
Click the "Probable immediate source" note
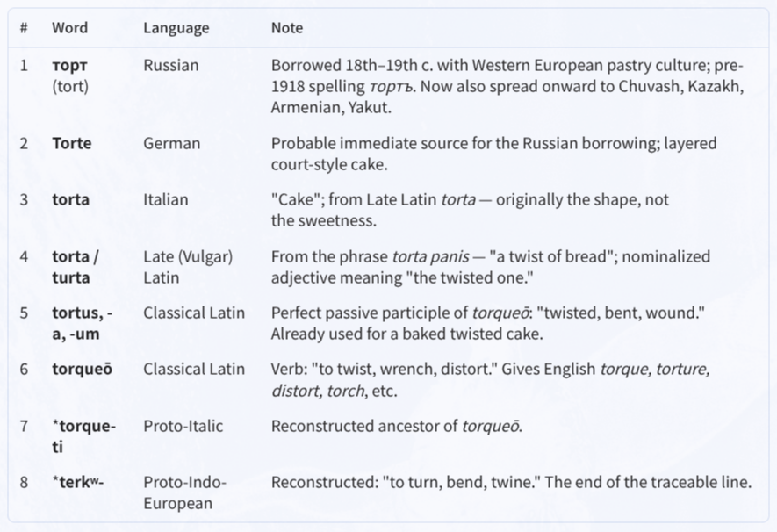click(494, 154)
